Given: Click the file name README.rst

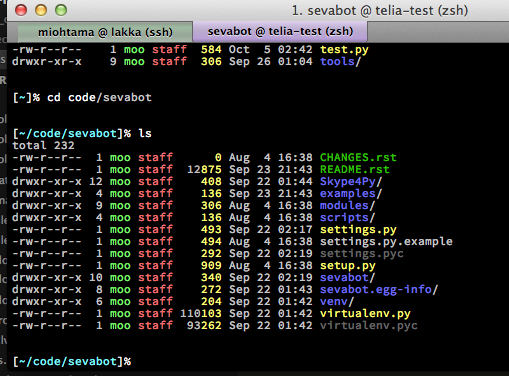Looking at the screenshot, I should click(355, 169).
